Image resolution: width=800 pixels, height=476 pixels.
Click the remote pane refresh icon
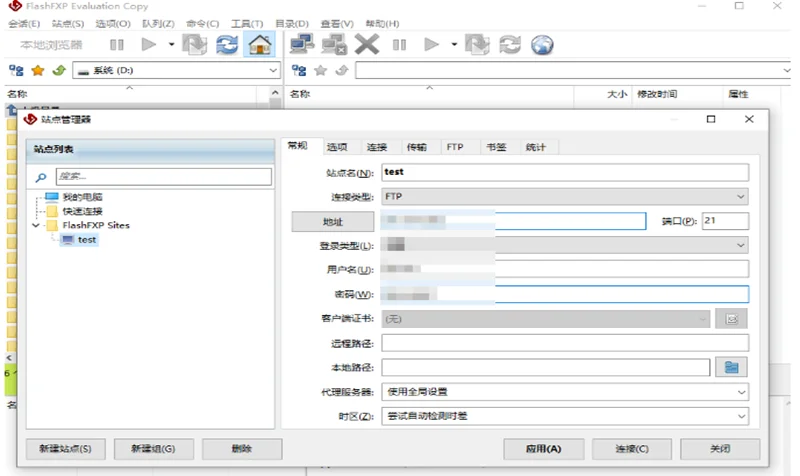(x=510, y=45)
